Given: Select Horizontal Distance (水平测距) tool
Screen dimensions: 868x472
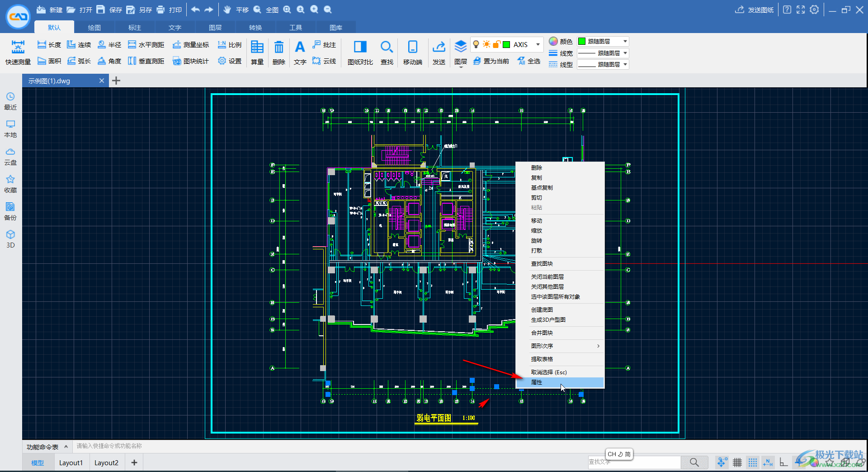Looking at the screenshot, I should tap(146, 45).
